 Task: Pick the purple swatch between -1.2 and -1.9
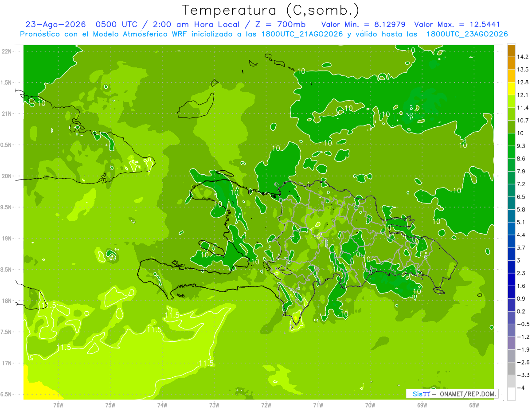(x=511, y=343)
